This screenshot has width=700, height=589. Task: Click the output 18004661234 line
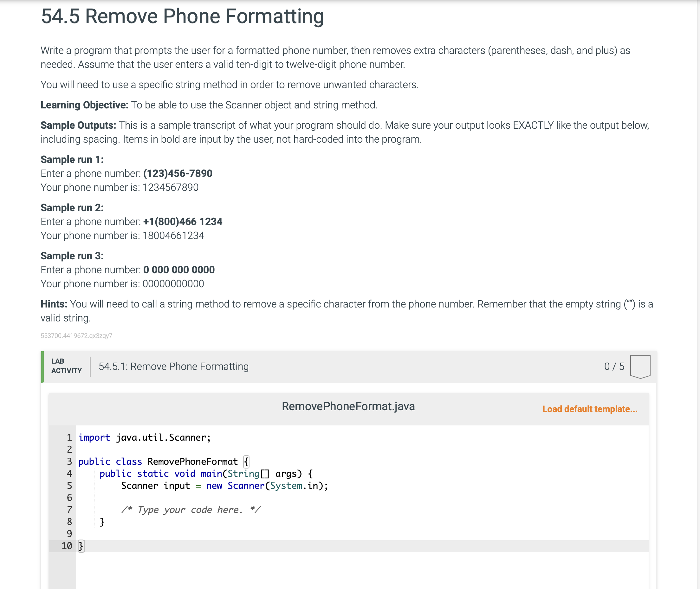click(x=122, y=236)
